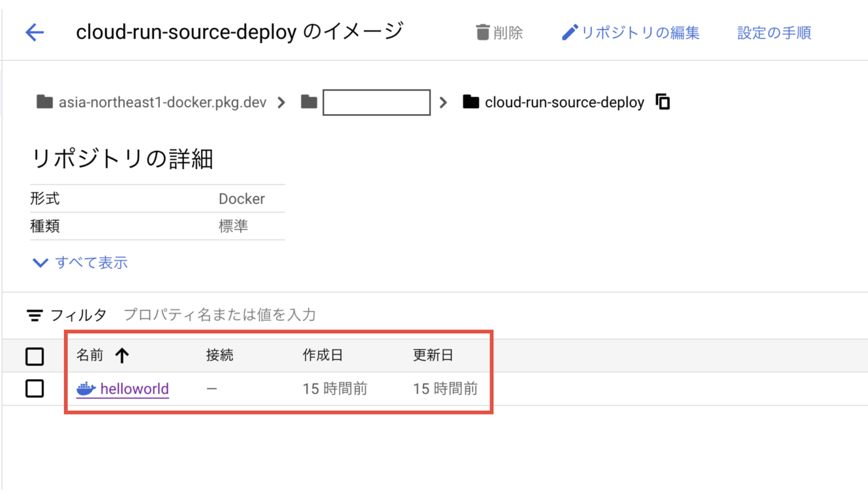Open the helloworld image link
Viewport: 868px width, 501px height.
point(134,389)
